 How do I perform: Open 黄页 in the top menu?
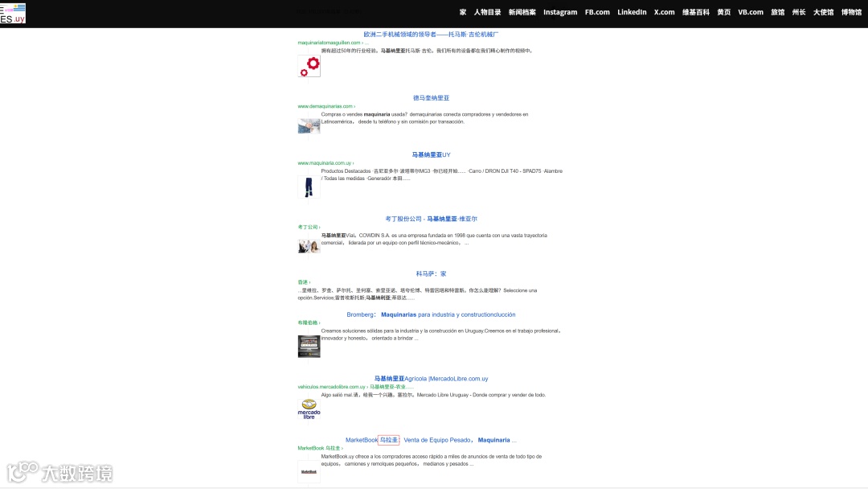pyautogui.click(x=723, y=12)
